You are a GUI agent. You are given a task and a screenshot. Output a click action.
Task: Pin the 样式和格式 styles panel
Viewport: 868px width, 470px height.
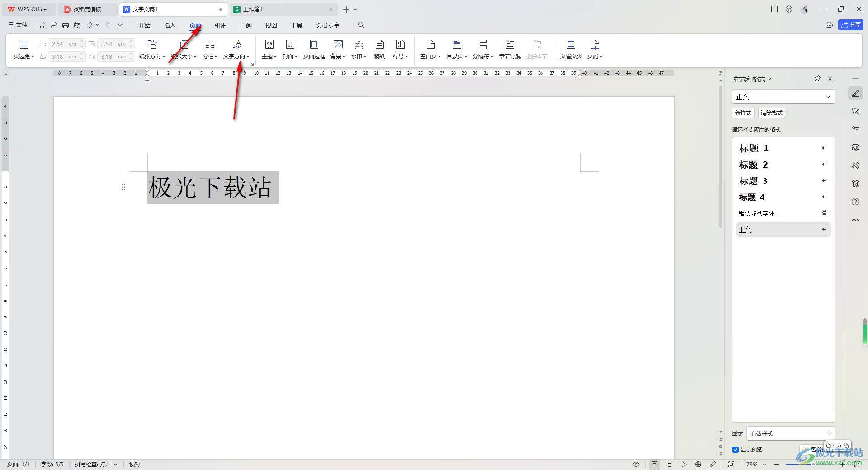click(x=817, y=79)
